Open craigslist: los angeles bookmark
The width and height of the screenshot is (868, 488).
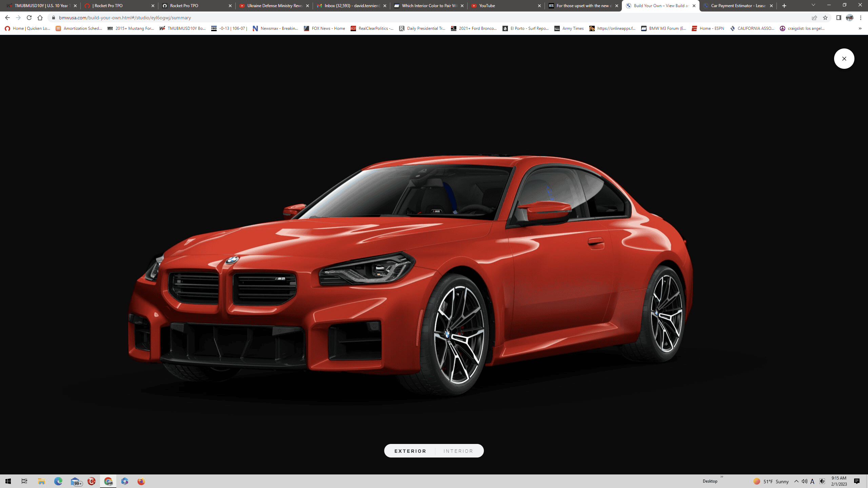tap(802, 28)
